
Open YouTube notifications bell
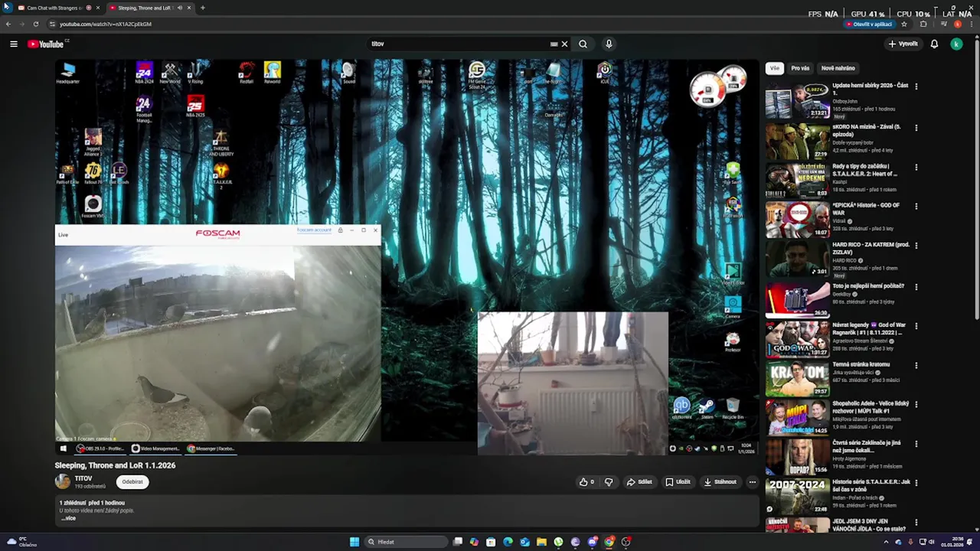(934, 44)
